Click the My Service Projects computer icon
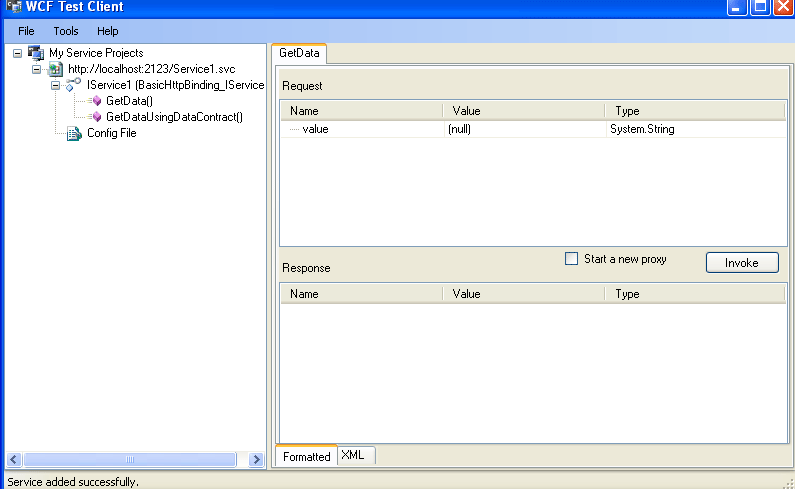The height and width of the screenshot is (489, 795). pyautogui.click(x=36, y=53)
